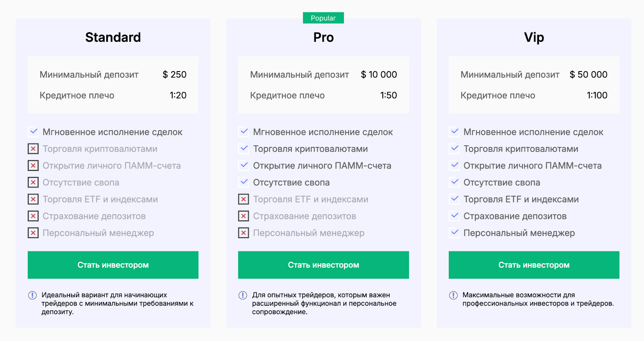Viewport: 644px width, 341px height.
Task: Toggle the 'Открытие личного ПАММ-счета' check in Vip
Action: point(454,165)
